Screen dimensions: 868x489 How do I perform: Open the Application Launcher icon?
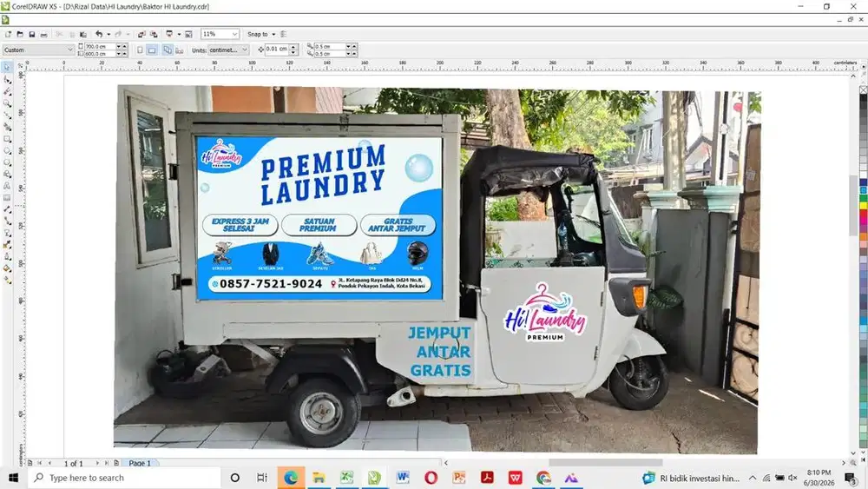coord(169,35)
